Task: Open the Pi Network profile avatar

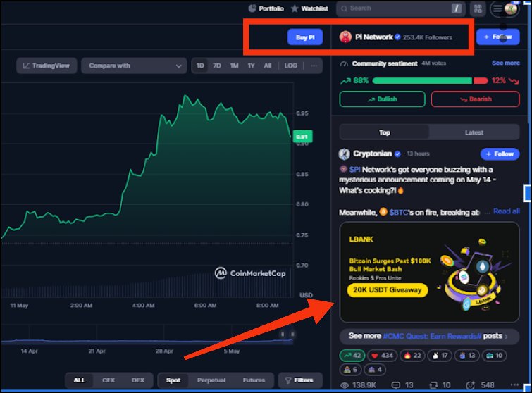Action: tap(345, 37)
